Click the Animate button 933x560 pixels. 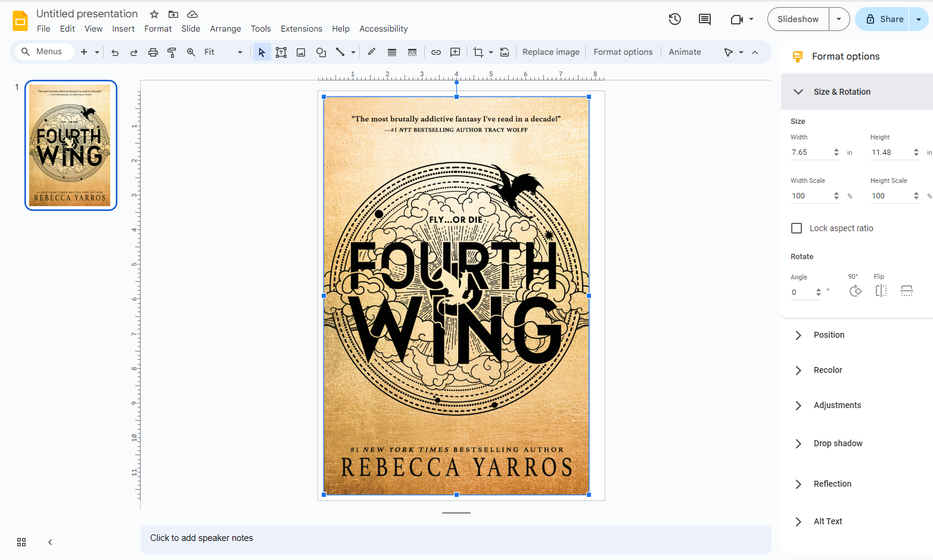(685, 52)
